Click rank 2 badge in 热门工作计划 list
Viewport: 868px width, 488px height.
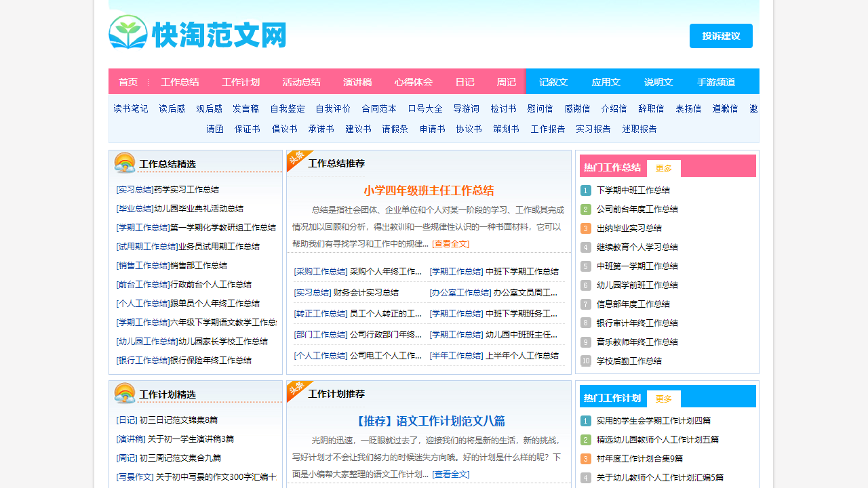[x=586, y=440]
